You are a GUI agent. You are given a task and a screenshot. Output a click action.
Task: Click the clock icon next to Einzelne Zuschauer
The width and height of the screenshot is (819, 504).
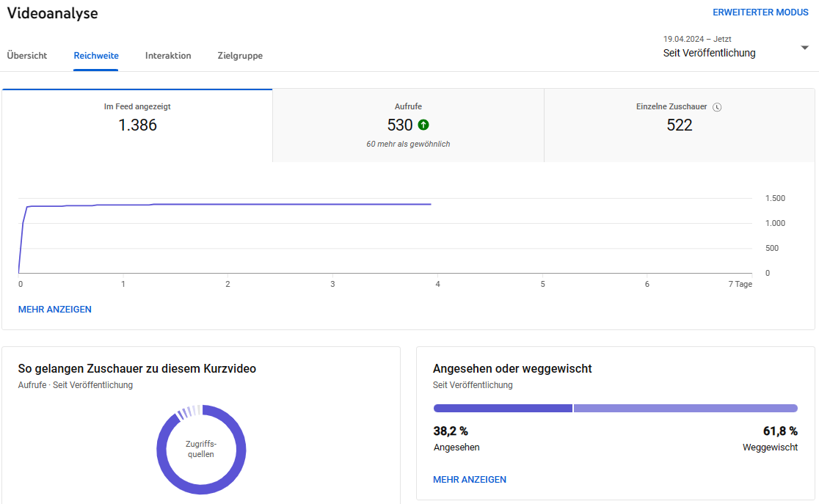717,107
